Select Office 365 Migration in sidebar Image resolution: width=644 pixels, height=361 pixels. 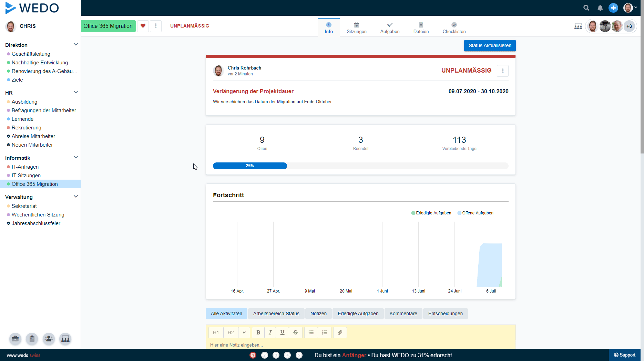[x=40, y=184]
